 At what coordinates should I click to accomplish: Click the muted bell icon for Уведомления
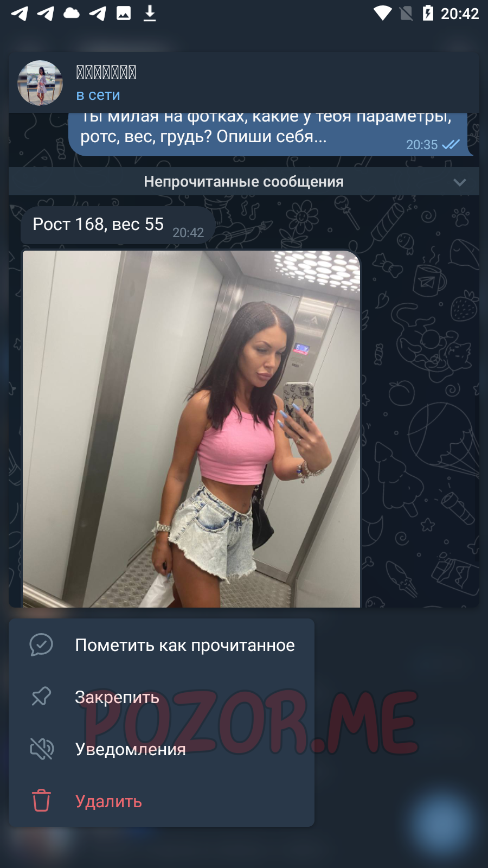point(41,749)
